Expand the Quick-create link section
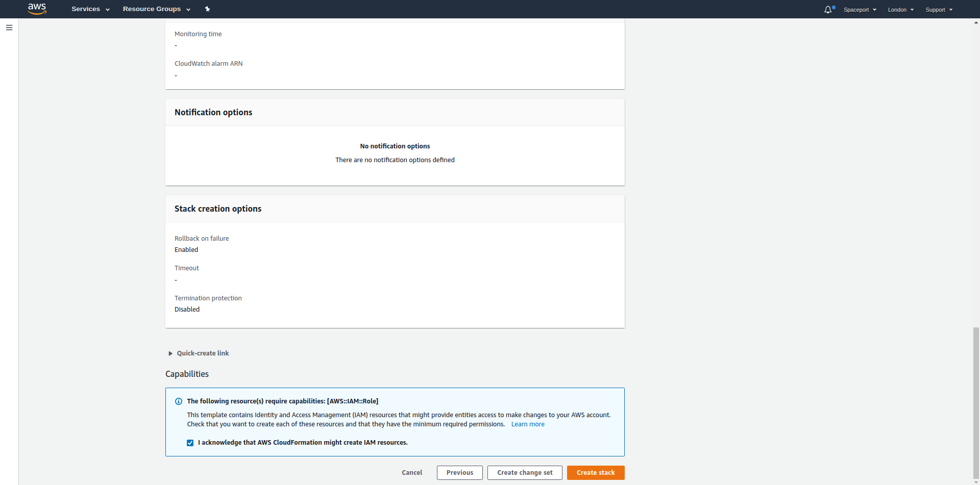Screen dimensions: 980x485 click(199, 353)
